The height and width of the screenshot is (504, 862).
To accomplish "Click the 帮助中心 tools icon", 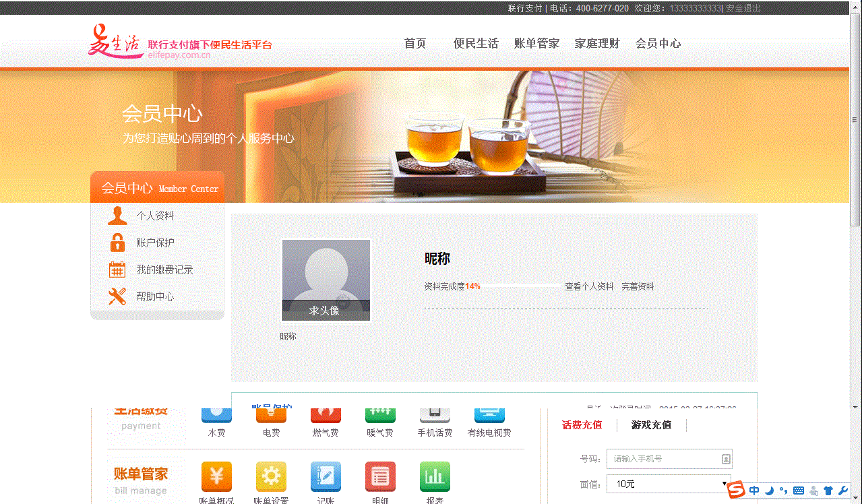I will pyautogui.click(x=117, y=296).
